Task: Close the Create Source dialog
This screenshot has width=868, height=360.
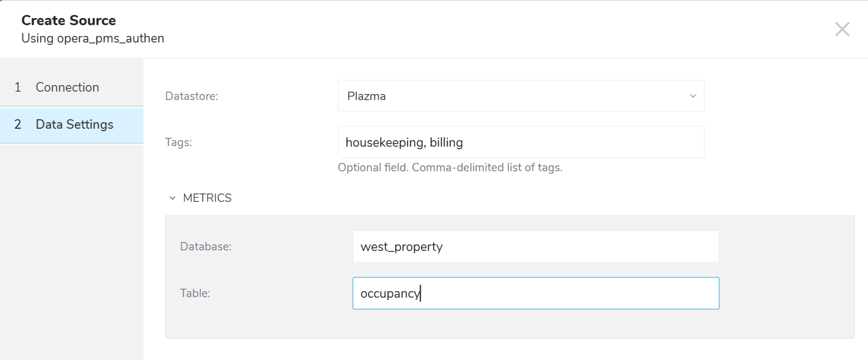Action: click(842, 29)
